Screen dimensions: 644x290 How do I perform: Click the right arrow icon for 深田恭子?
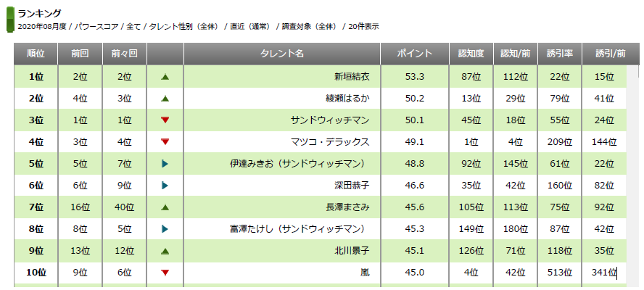tap(165, 186)
